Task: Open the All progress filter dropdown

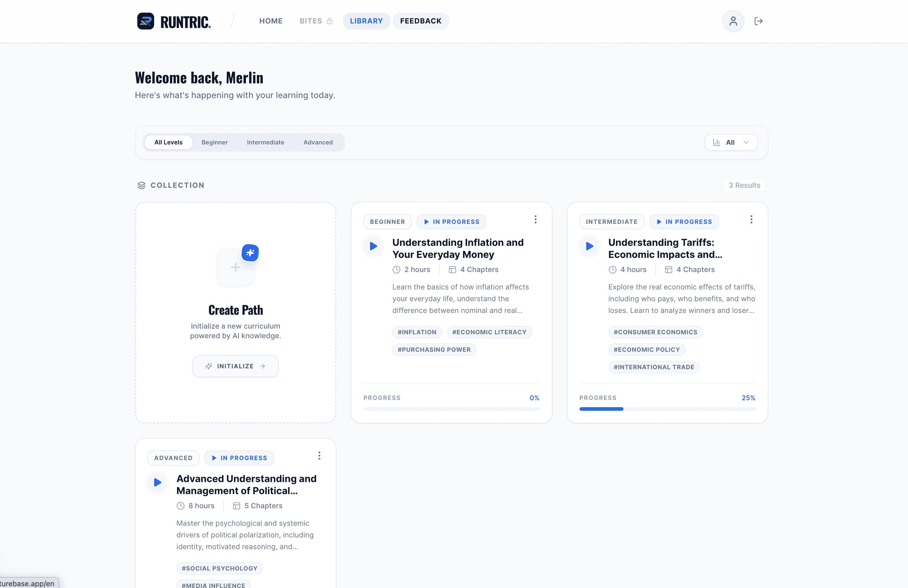Action: (731, 142)
